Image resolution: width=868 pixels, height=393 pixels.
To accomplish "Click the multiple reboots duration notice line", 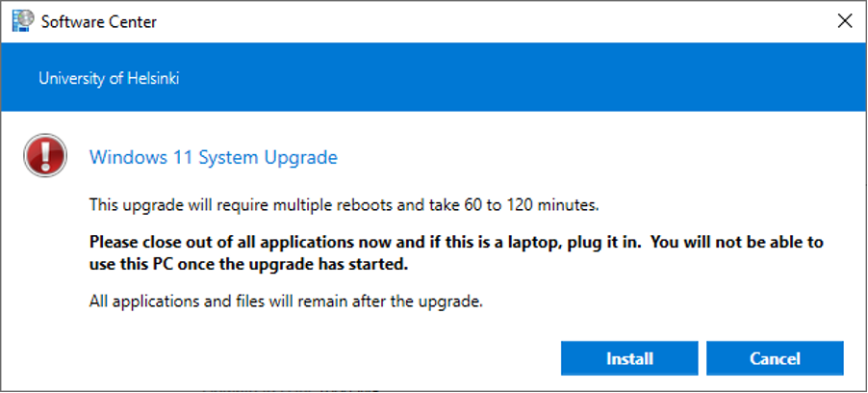I will pos(345,205).
